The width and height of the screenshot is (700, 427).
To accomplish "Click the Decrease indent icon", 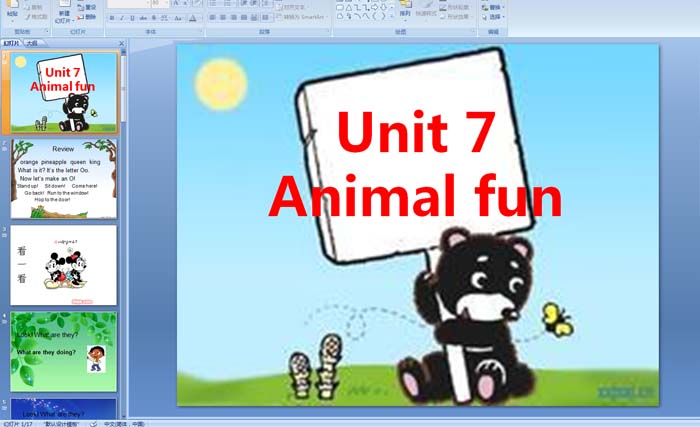I will (243, 3).
